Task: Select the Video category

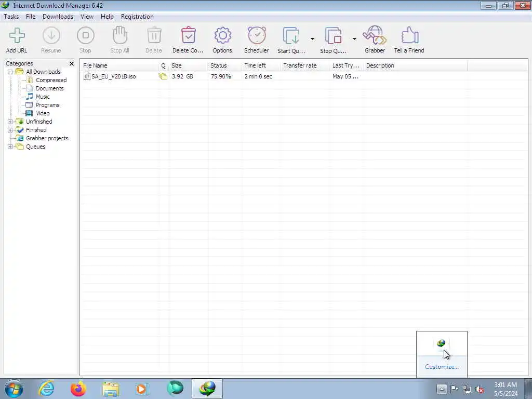Action: tap(43, 113)
